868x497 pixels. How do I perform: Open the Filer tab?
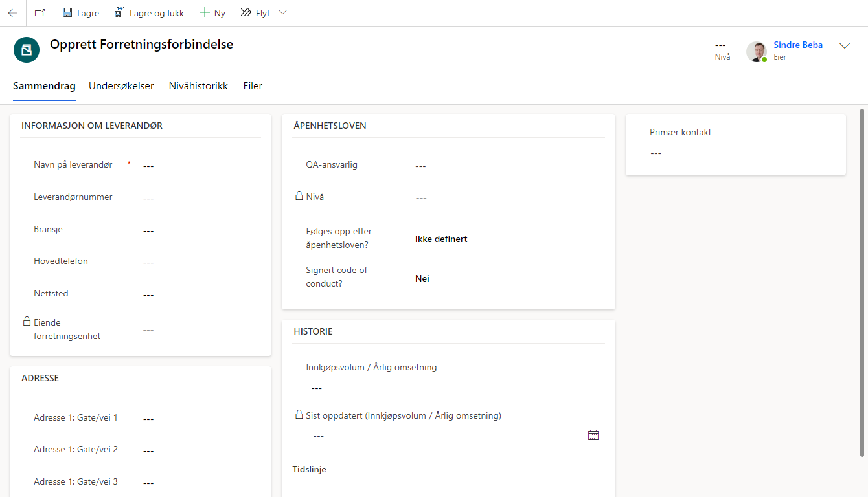click(253, 86)
